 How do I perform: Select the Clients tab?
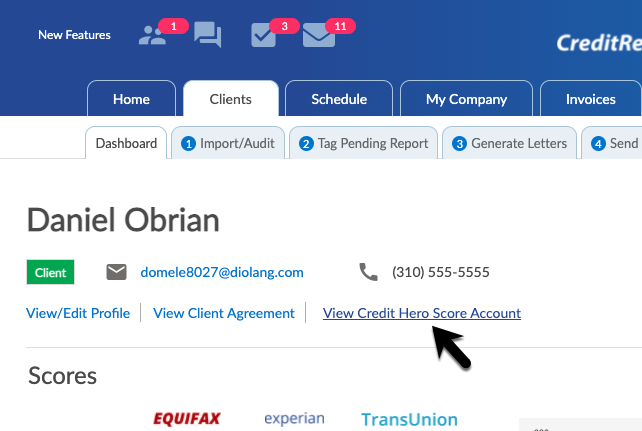(230, 99)
